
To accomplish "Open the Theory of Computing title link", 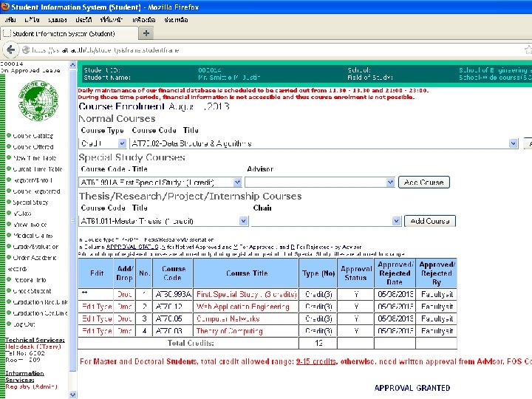I will pyautogui.click(x=229, y=331).
